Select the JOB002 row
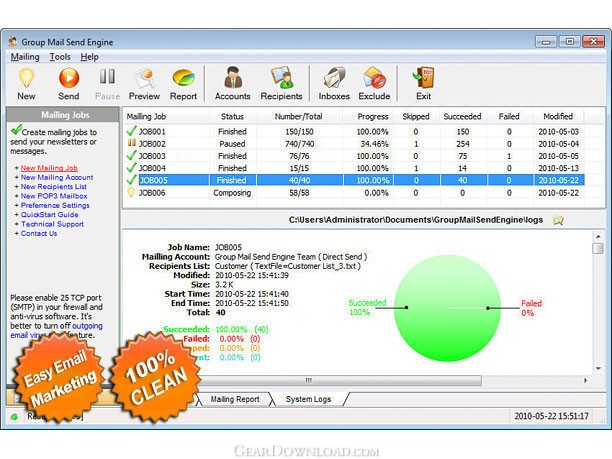 (354, 144)
